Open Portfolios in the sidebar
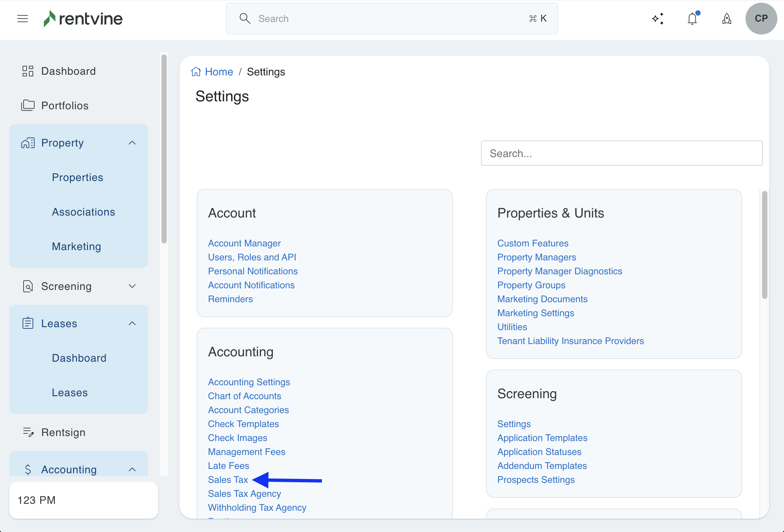 click(65, 106)
